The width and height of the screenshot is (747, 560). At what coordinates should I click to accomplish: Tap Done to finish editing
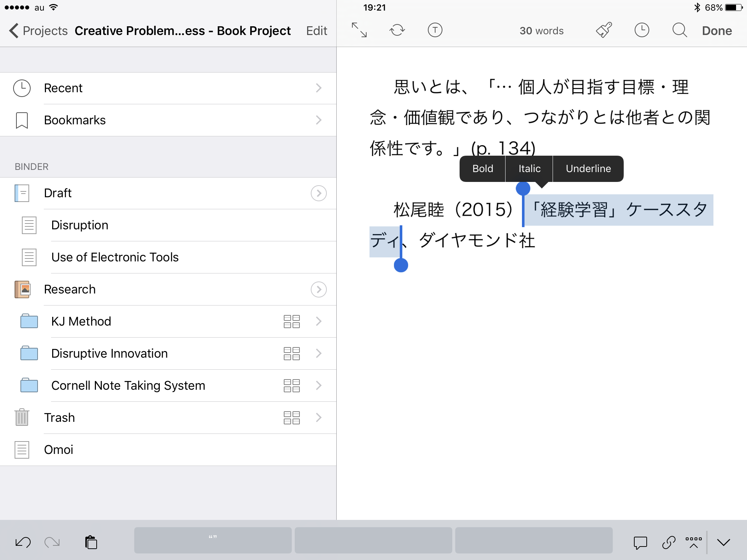click(x=717, y=31)
